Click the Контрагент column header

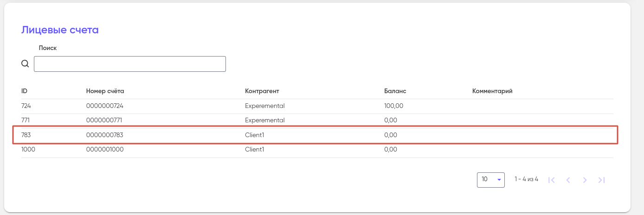[262, 91]
